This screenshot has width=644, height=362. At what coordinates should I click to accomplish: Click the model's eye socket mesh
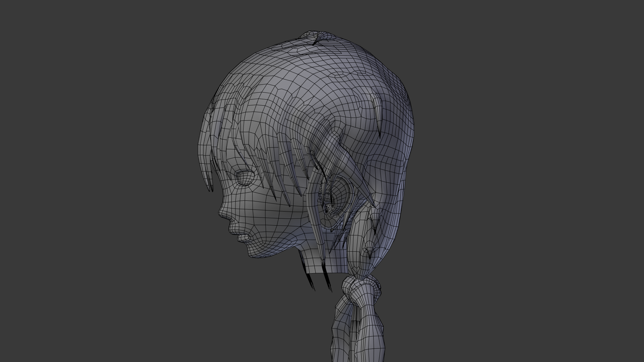(246, 178)
